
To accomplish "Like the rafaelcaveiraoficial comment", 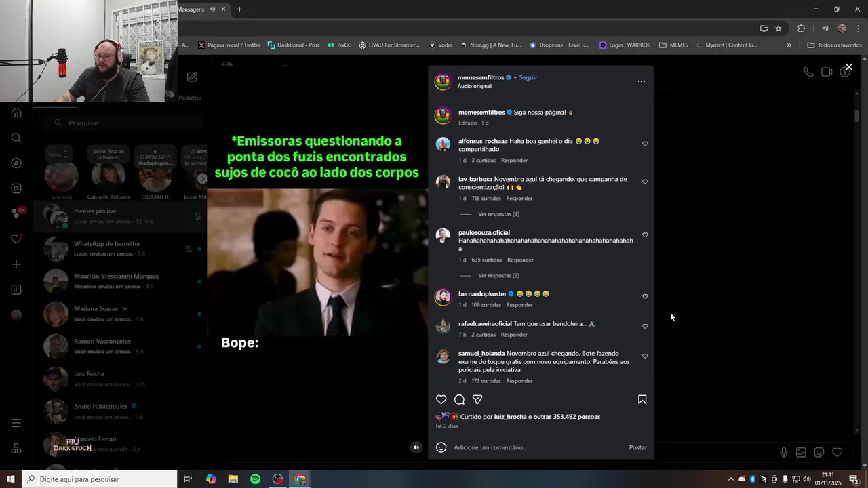I will pyautogui.click(x=645, y=326).
